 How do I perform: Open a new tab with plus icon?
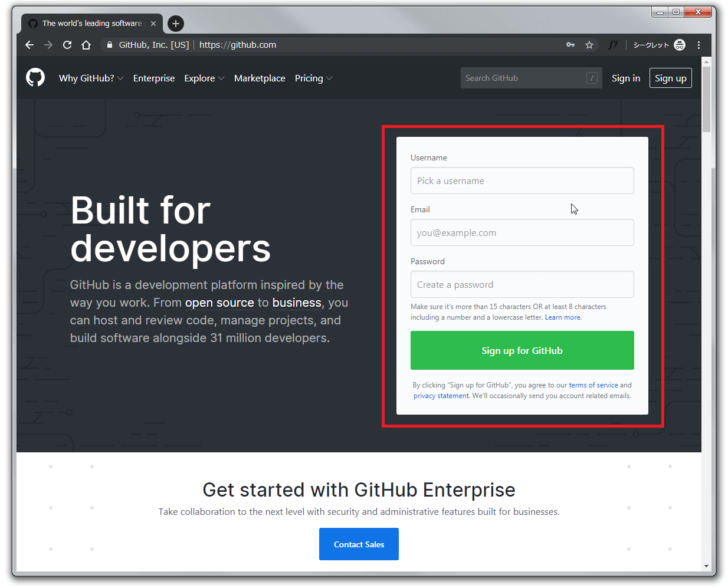[176, 24]
